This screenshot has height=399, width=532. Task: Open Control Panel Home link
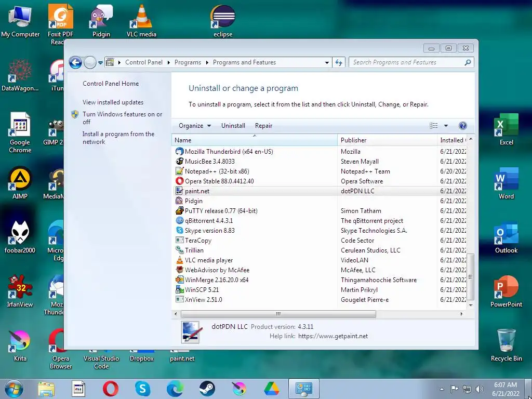(111, 84)
